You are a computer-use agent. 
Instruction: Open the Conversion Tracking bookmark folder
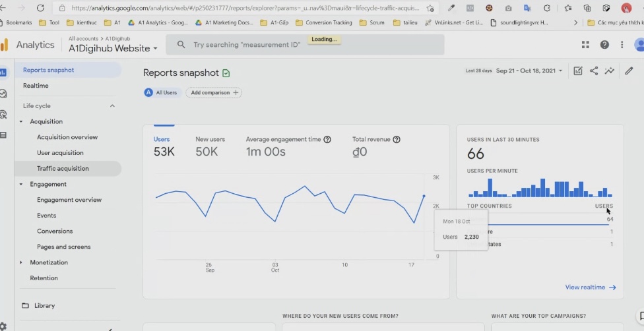click(323, 22)
